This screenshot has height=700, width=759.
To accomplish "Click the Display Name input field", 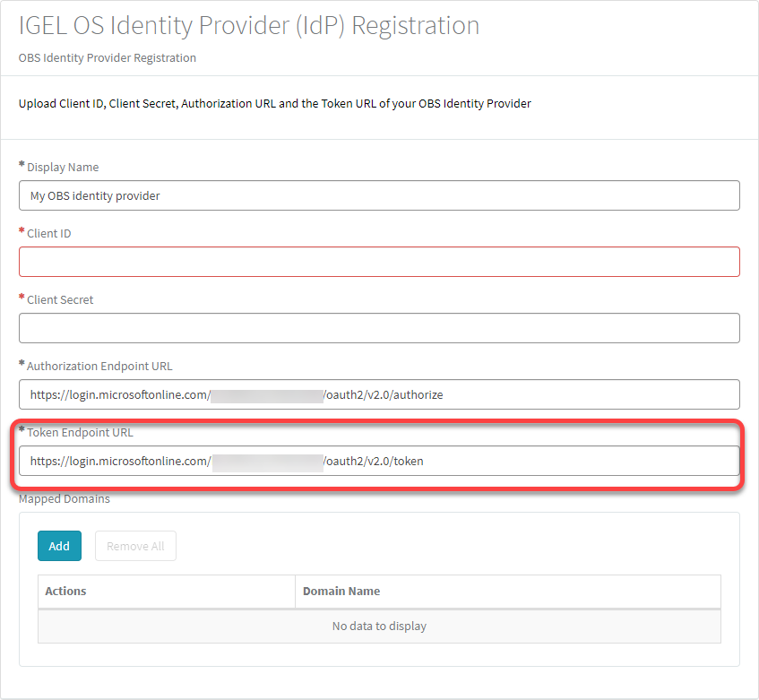I will coord(379,195).
